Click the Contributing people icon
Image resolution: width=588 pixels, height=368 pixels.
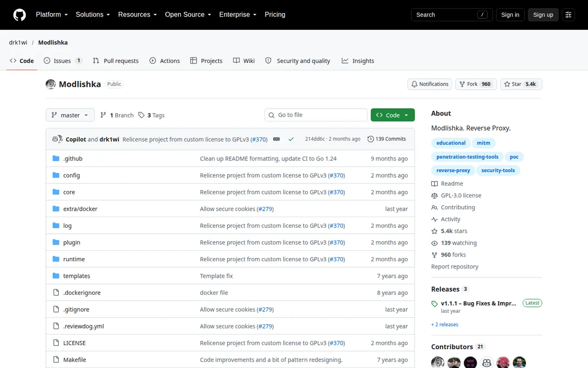(435, 207)
